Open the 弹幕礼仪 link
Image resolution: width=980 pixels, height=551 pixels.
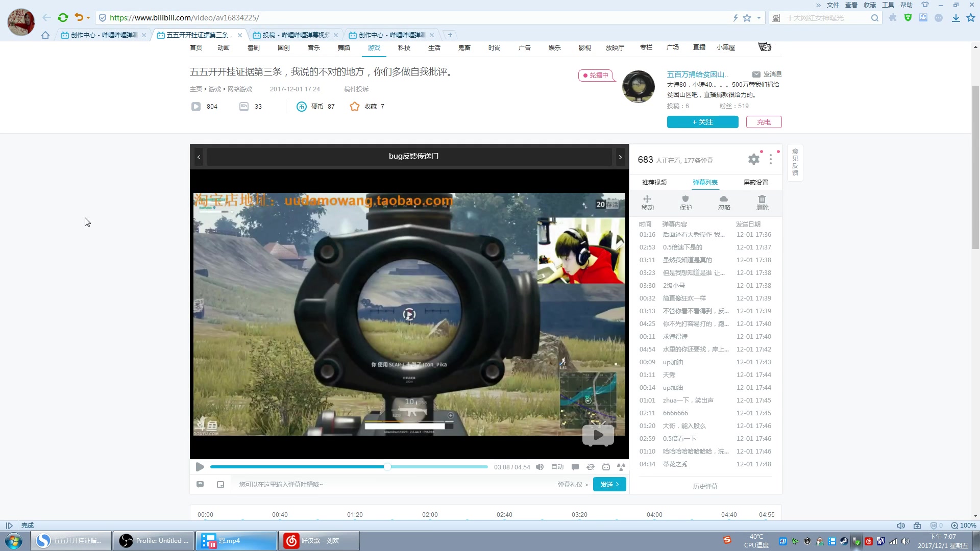click(x=572, y=484)
